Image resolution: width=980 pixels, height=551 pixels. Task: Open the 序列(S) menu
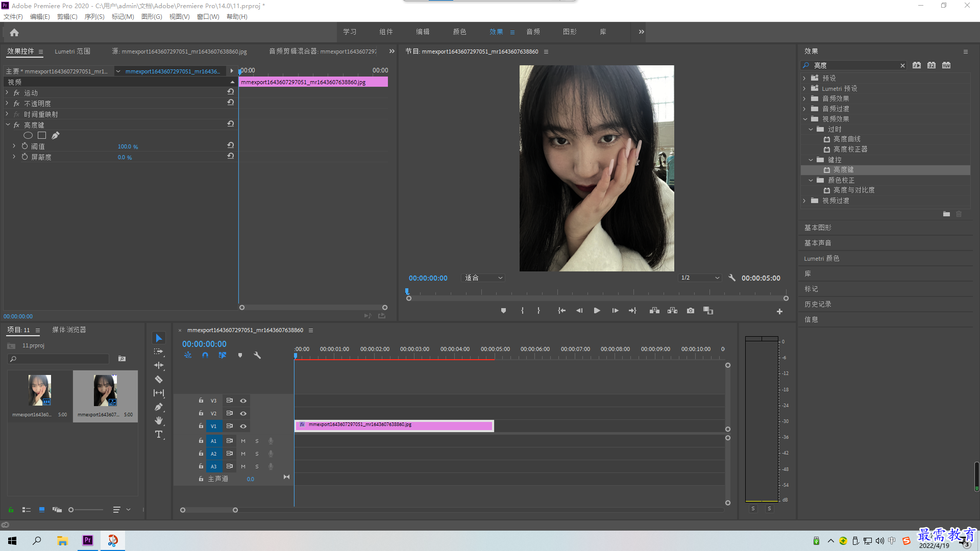pos(94,16)
